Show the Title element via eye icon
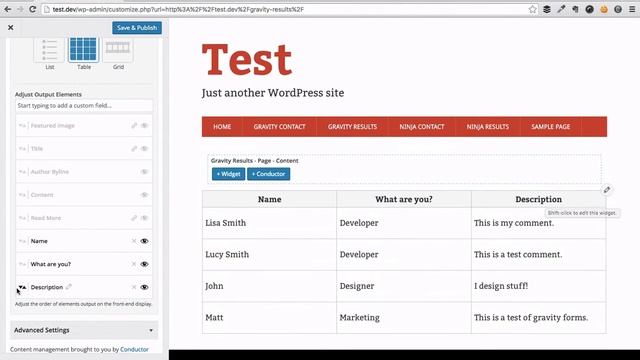Image resolution: width=640 pixels, height=360 pixels. point(144,149)
